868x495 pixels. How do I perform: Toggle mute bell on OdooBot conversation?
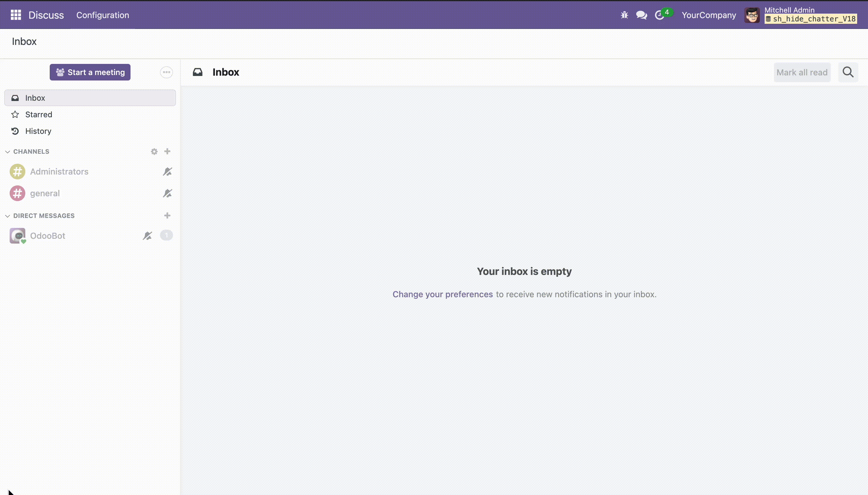[x=147, y=236]
